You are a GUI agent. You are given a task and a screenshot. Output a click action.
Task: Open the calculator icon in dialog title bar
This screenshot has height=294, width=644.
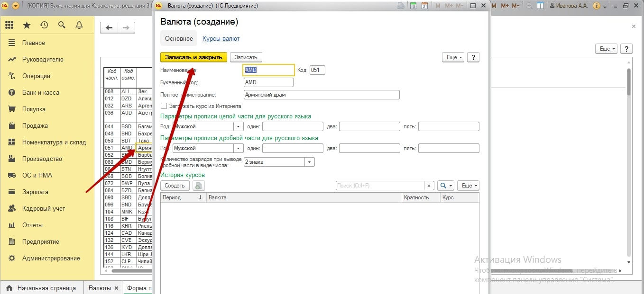click(x=413, y=6)
